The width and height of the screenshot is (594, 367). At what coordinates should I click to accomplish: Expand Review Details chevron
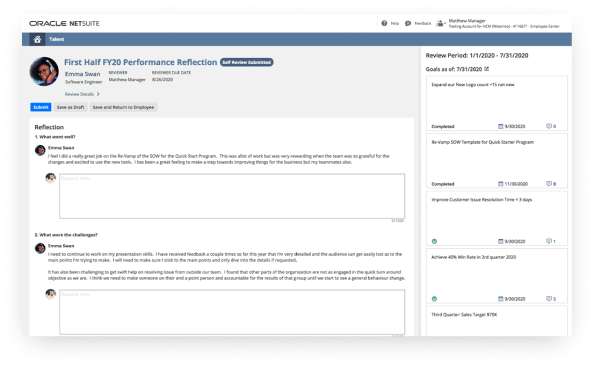[x=98, y=94]
